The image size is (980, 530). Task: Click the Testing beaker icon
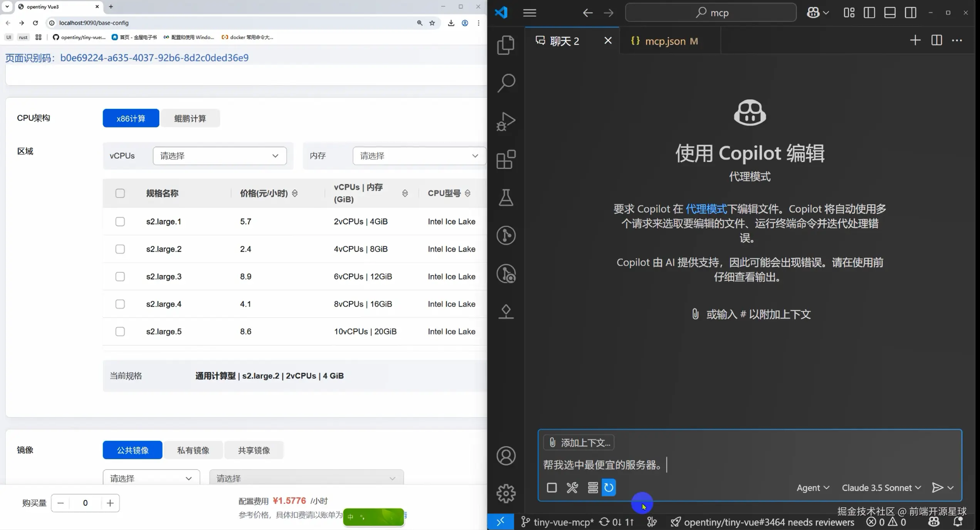pyautogui.click(x=506, y=198)
